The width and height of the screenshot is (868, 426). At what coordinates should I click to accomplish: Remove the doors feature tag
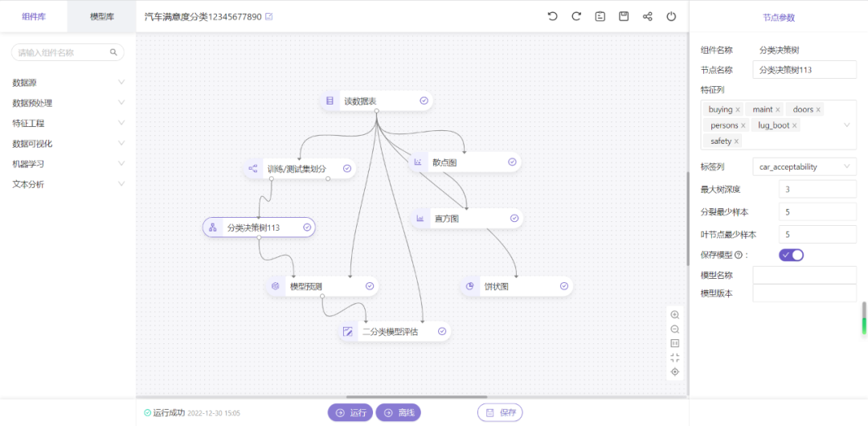(x=818, y=109)
